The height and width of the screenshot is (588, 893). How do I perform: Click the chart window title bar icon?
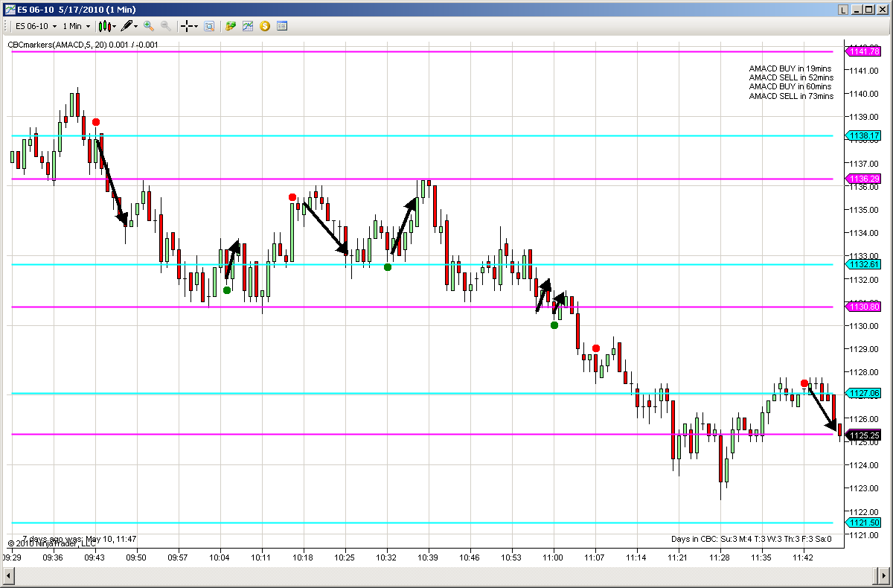tap(9, 9)
